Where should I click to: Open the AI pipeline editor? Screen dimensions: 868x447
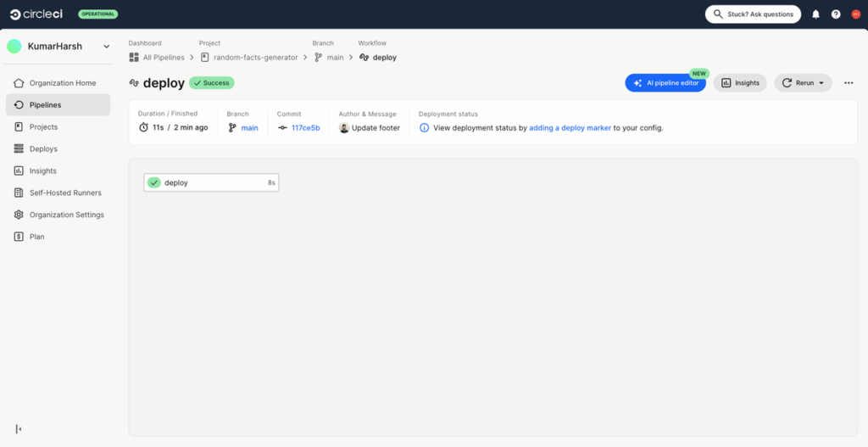click(x=665, y=83)
